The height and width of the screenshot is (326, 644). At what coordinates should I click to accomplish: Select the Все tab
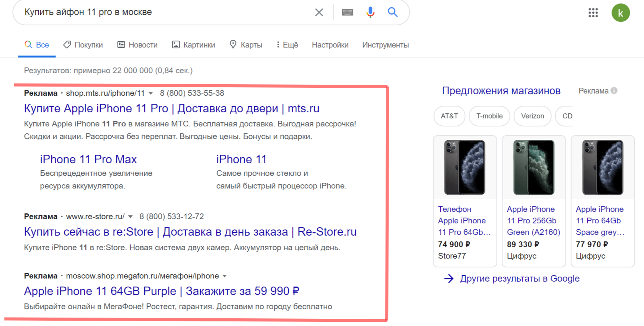37,45
